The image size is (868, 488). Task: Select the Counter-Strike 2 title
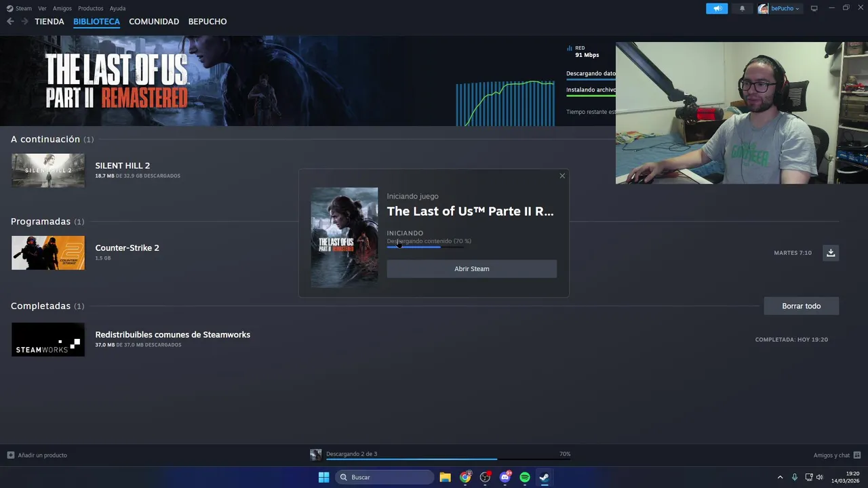point(127,247)
